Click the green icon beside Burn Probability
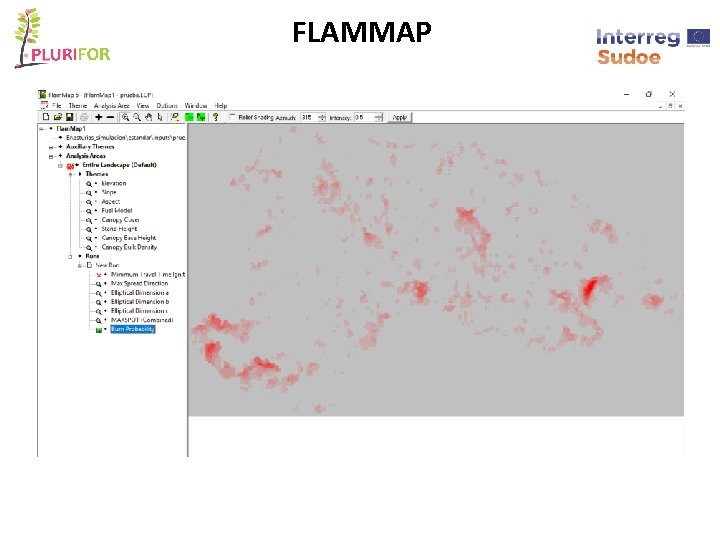Screen dimensions: 720x540 tap(99, 330)
